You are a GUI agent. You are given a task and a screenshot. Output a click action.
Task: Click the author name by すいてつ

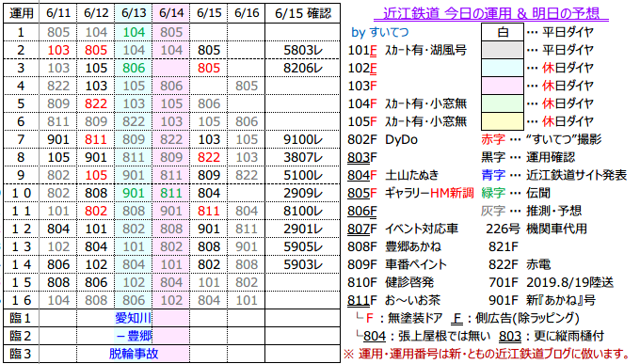[380, 32]
